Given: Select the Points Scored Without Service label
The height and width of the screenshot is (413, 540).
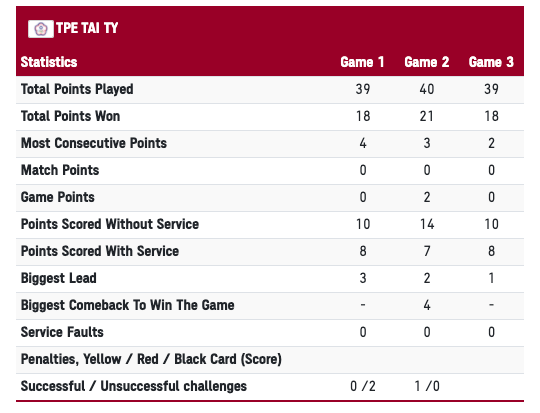Looking at the screenshot, I should 110,224.
